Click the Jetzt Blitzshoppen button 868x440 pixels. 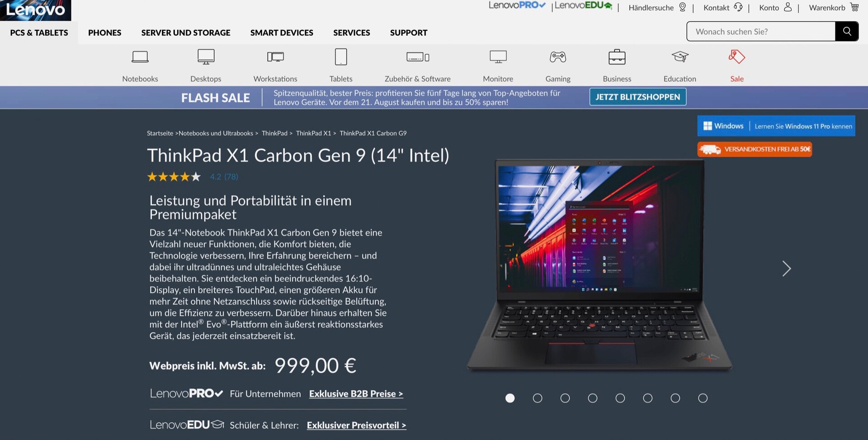(x=637, y=97)
